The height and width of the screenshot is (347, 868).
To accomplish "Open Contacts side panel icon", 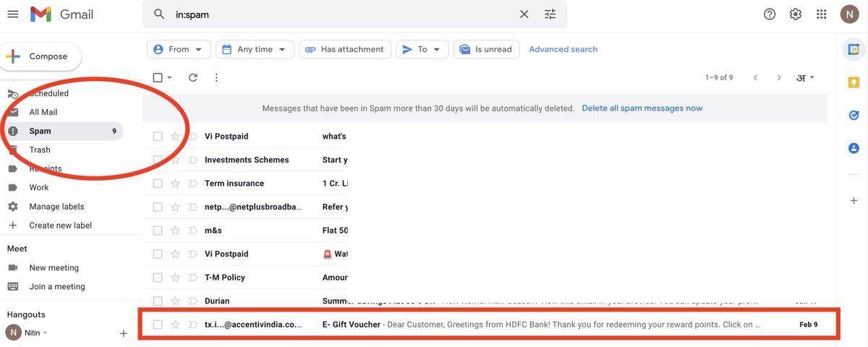I will 854,147.
